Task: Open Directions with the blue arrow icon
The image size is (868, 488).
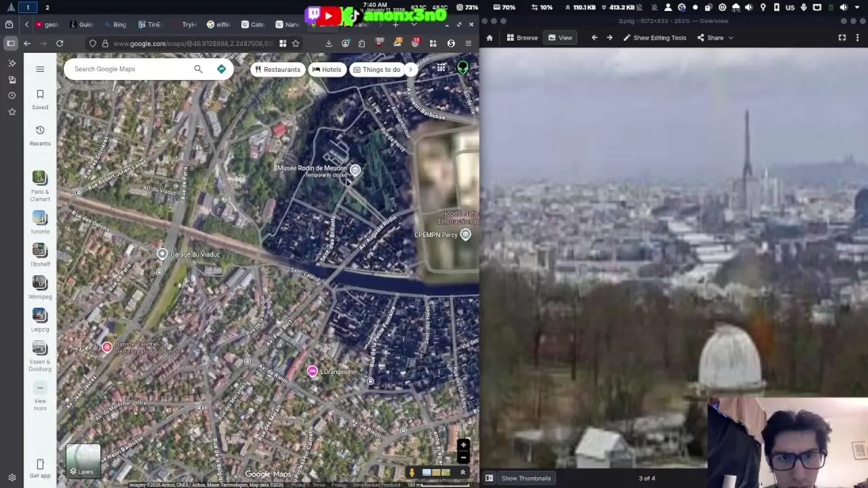Action: tap(221, 69)
